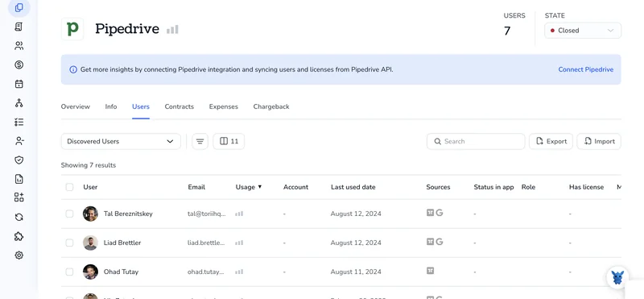
Task: Click the Role column header
Action: (x=528, y=187)
